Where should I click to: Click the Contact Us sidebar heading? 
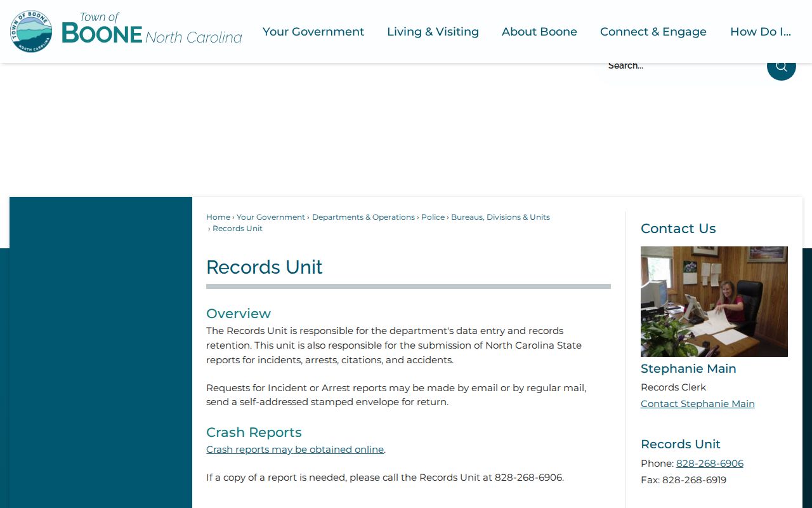[678, 229]
